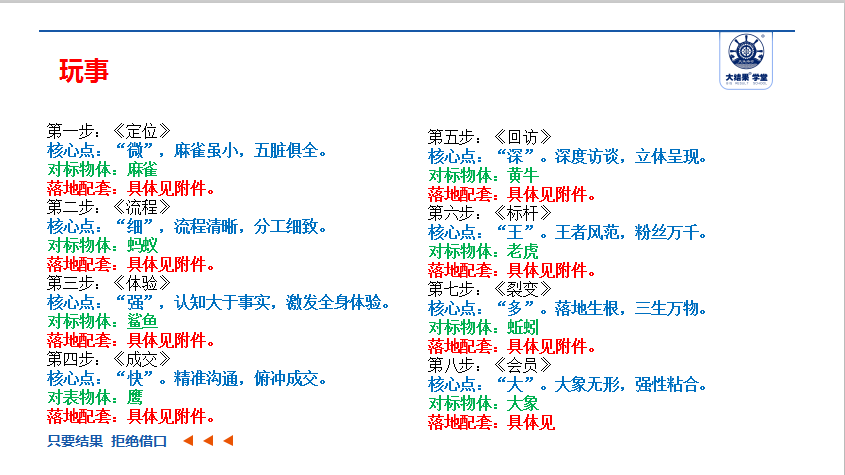
Task: Click the heading 第五步：《回访》
Action: pos(490,137)
